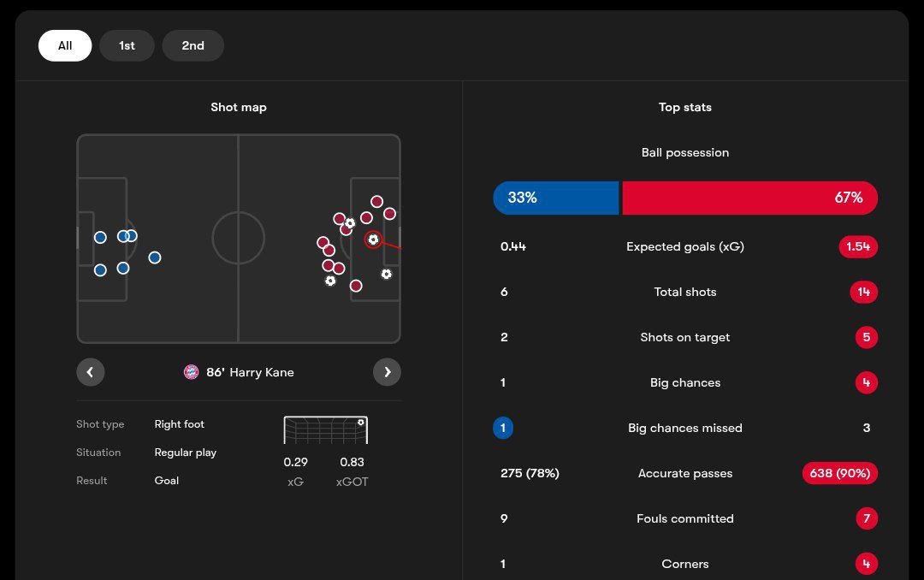Click the red 1.54 expected goals badge
The image size is (924, 580).
(857, 246)
